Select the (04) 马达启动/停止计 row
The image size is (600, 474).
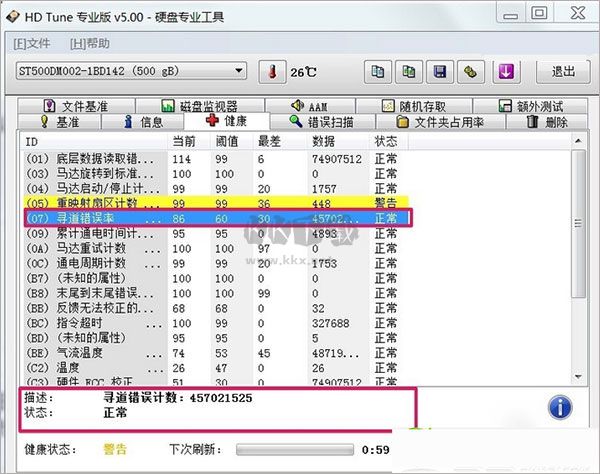pyautogui.click(x=216, y=189)
